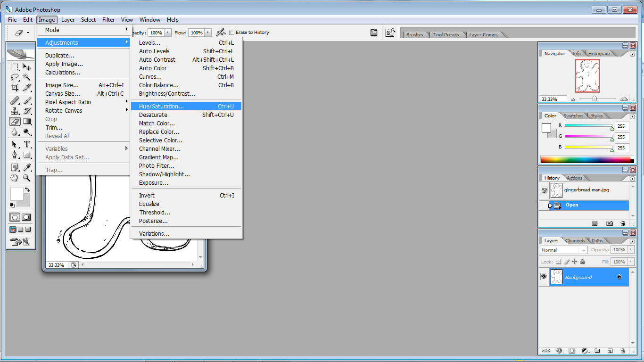644x362 pixels.
Task: Select the Gradient tool
Action: pos(27,122)
